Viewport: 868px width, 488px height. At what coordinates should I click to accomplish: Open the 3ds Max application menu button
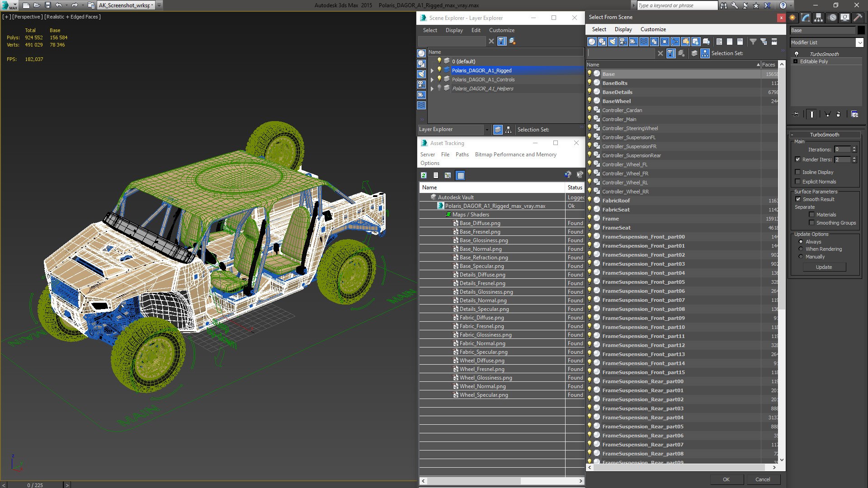[x=9, y=5]
